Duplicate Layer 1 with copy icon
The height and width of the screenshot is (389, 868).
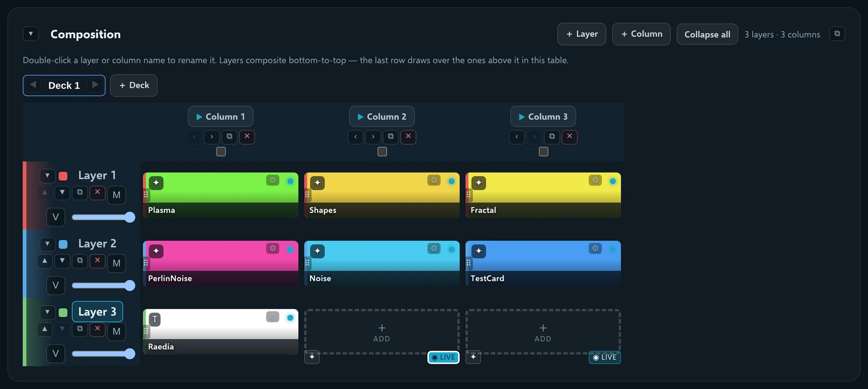point(80,193)
